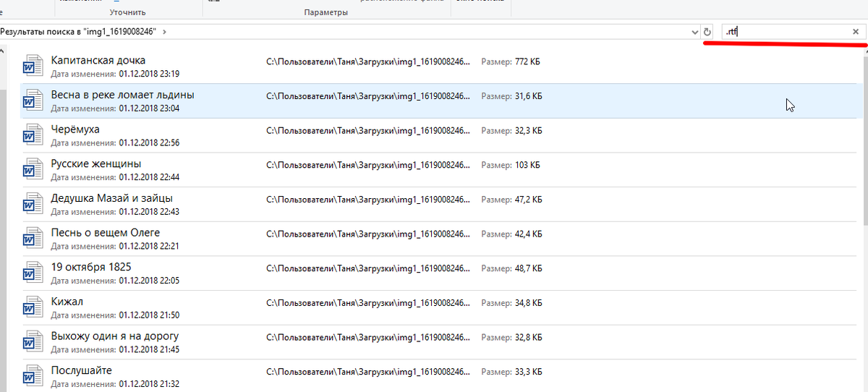Select the file name 19 октября 1825
Screen dimensions: 868x392
[x=91, y=267]
